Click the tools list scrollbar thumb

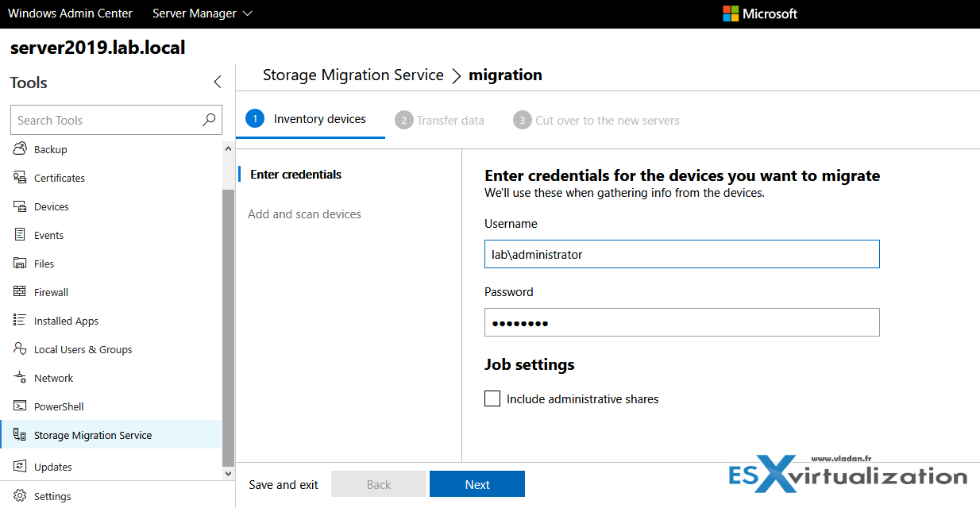[230, 327]
